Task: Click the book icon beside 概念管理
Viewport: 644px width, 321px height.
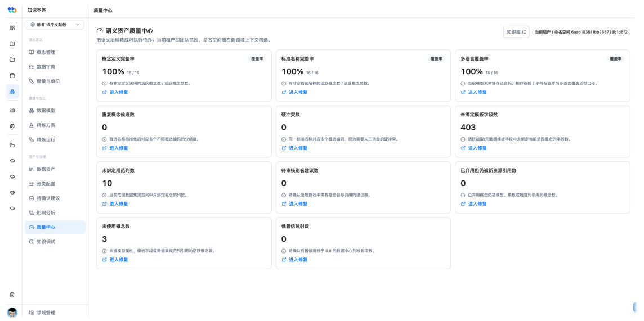Action: pos(31,52)
